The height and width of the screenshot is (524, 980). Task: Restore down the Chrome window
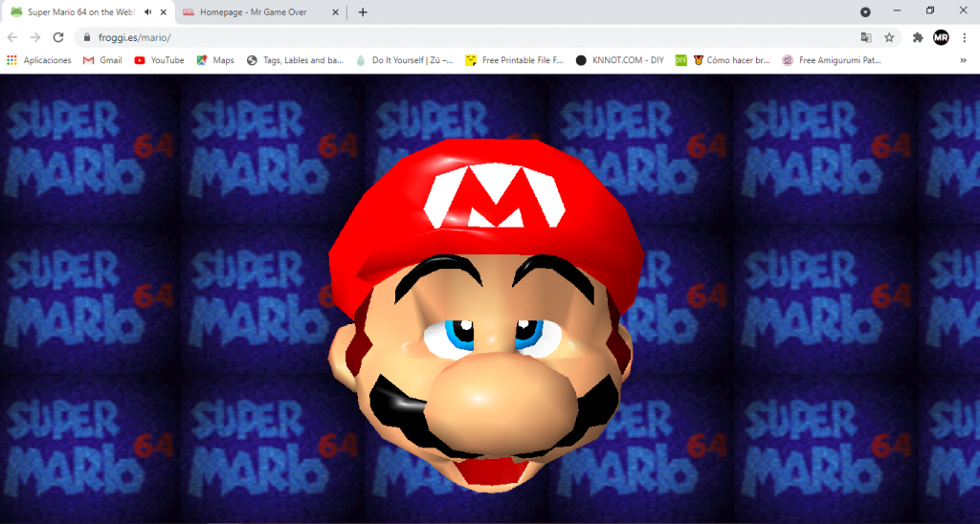click(930, 11)
